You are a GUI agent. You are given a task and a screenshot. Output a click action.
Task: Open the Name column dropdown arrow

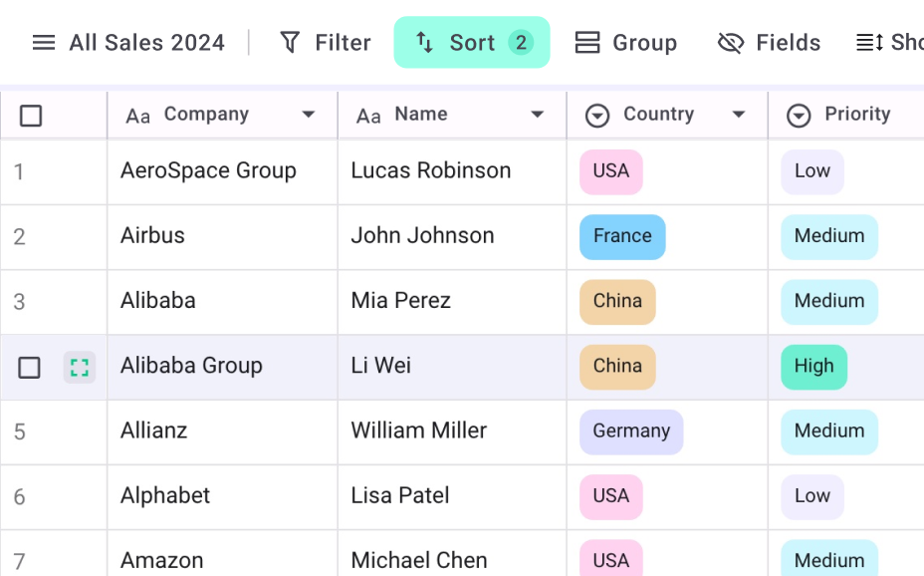537,115
